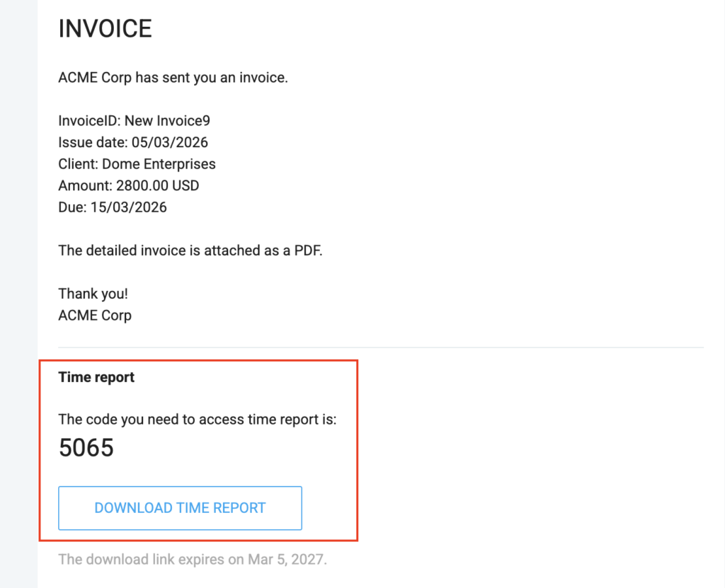Click the ACME Corp signature below Thank you
Screen dimensions: 725x588
tap(95, 315)
